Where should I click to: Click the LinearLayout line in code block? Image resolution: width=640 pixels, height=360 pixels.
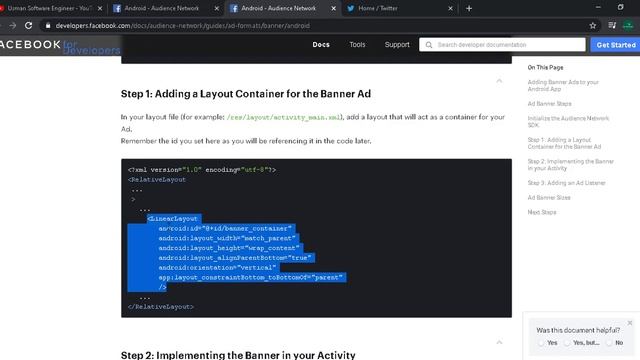pos(172,219)
